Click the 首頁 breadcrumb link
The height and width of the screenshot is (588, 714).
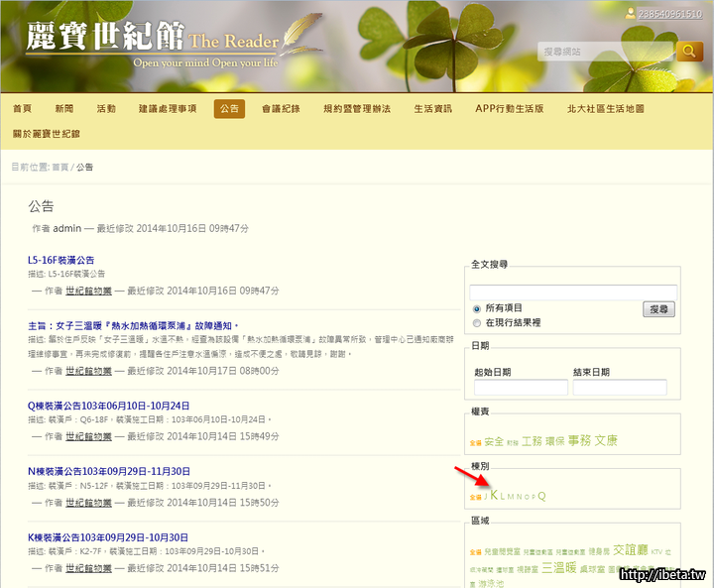pyautogui.click(x=60, y=168)
